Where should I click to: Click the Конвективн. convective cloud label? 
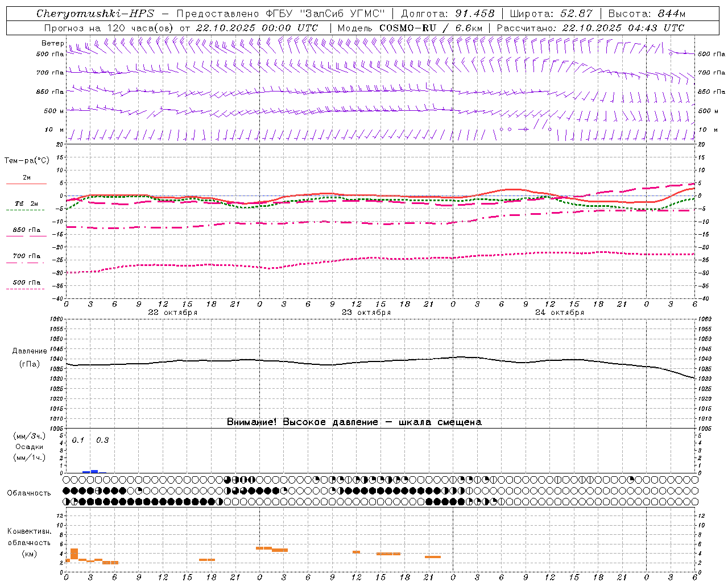click(30, 532)
